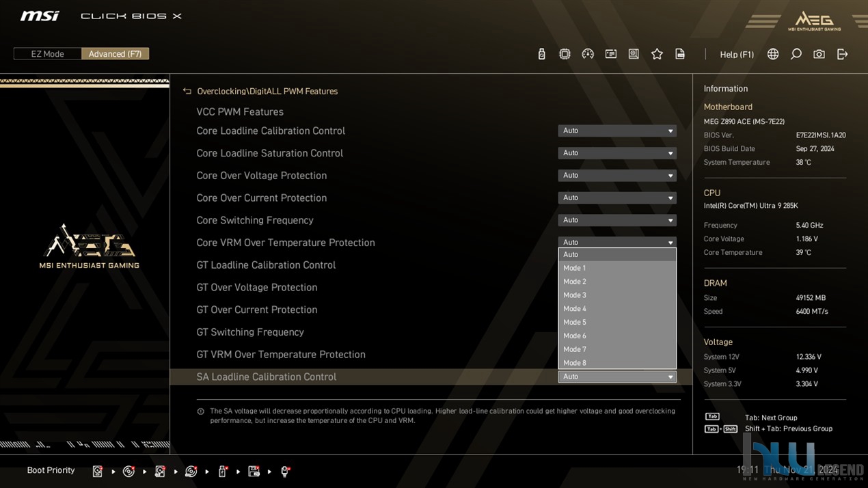This screenshot has height=488, width=868.
Task: Choose Mode 2 in the open list
Action: click(617, 282)
